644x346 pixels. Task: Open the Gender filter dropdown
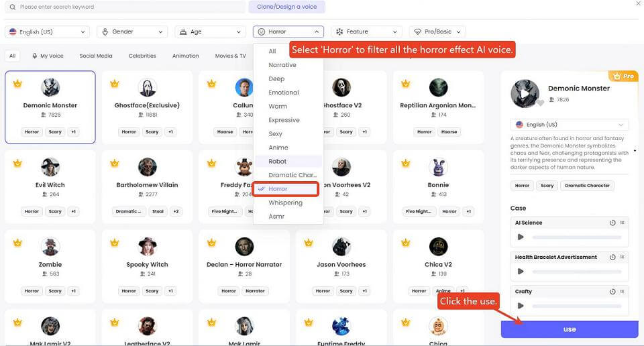coord(132,32)
